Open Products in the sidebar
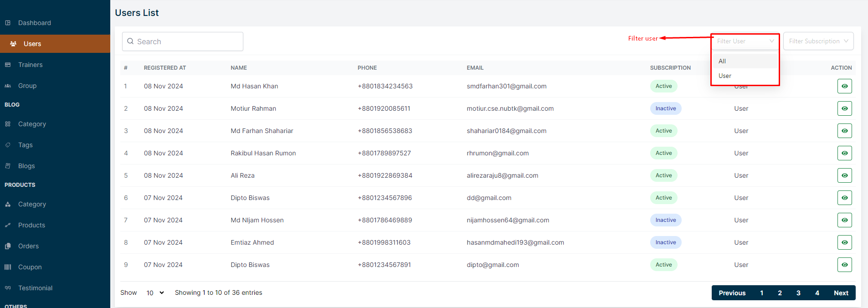The image size is (868, 308). coord(31,225)
